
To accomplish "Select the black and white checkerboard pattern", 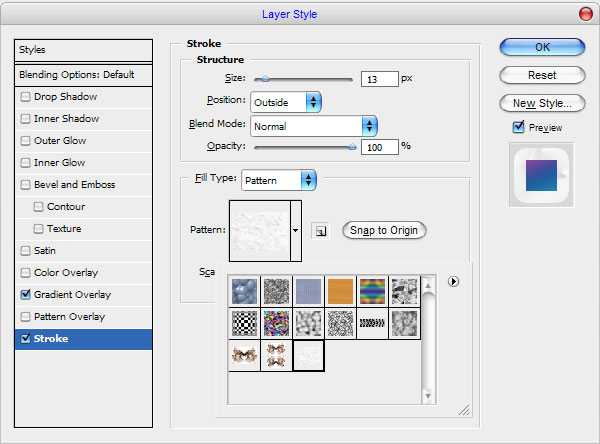I will click(244, 322).
